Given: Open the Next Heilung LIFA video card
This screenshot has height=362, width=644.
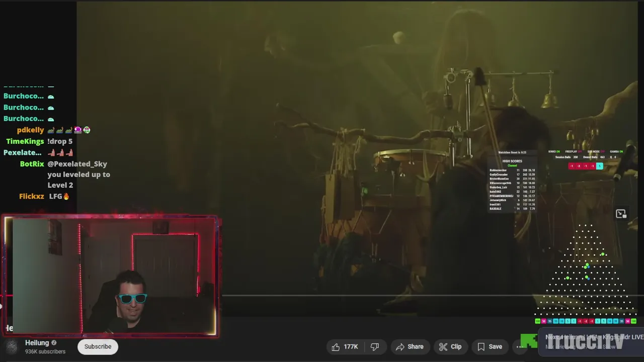Looking at the screenshot, I should click(x=591, y=342).
